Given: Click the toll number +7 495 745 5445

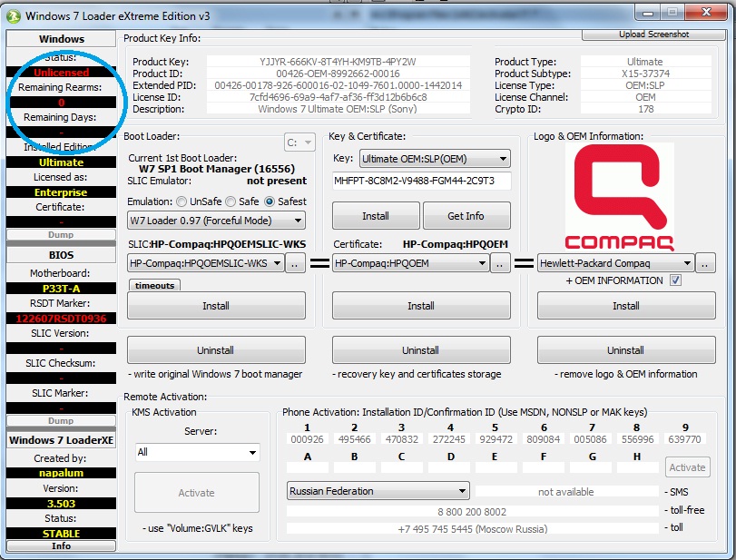Looking at the screenshot, I should pos(472,529).
